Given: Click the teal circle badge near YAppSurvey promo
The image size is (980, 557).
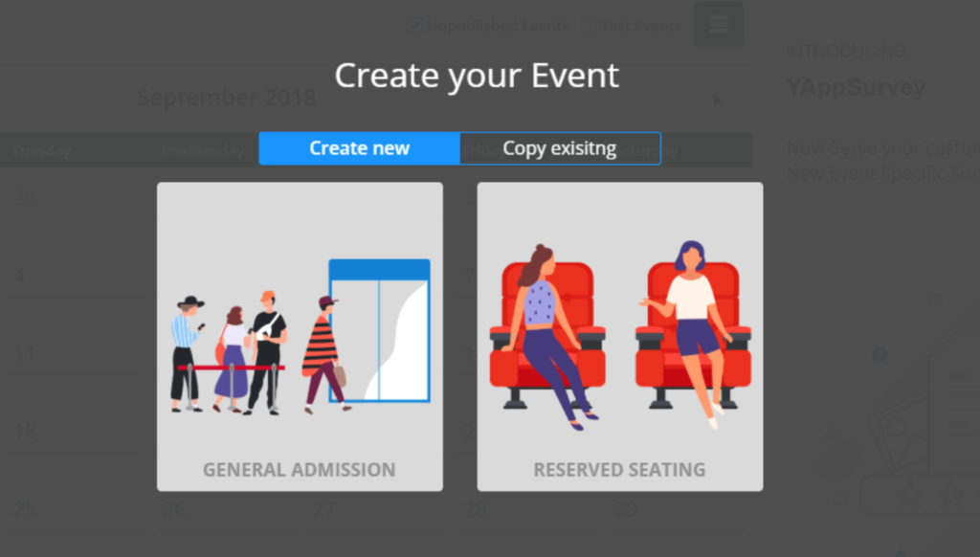Looking at the screenshot, I should [x=879, y=354].
